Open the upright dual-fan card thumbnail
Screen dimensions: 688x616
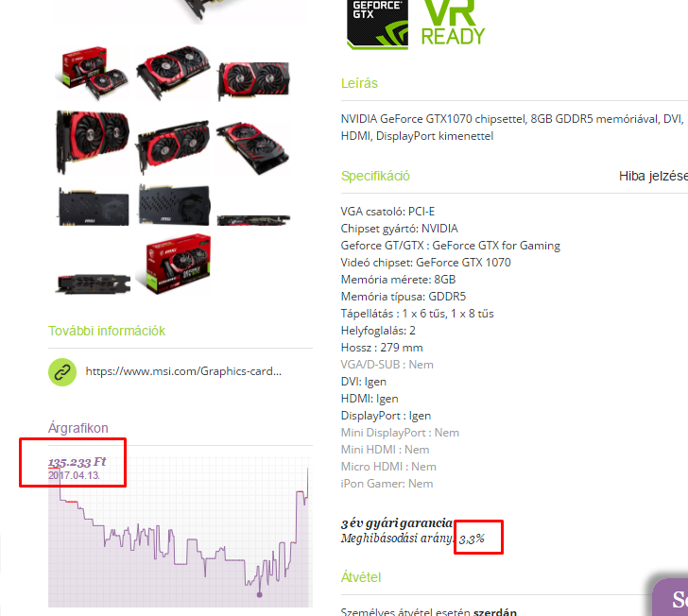[93, 142]
